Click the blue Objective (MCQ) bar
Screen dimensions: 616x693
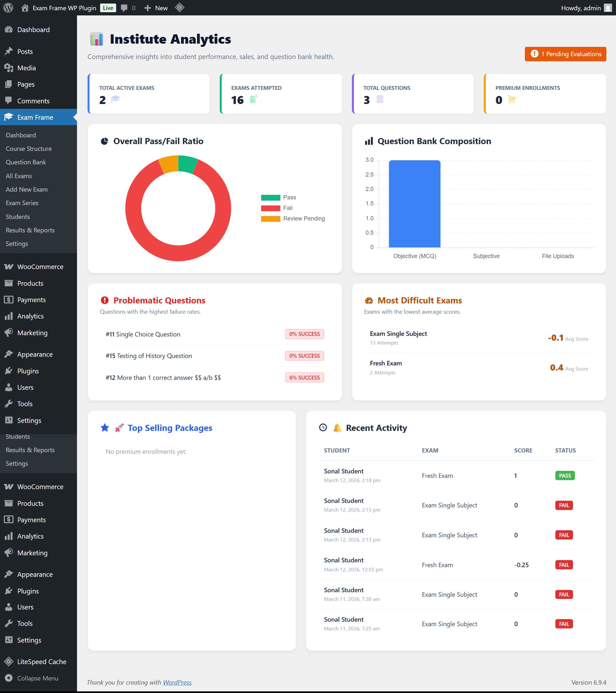(x=414, y=204)
